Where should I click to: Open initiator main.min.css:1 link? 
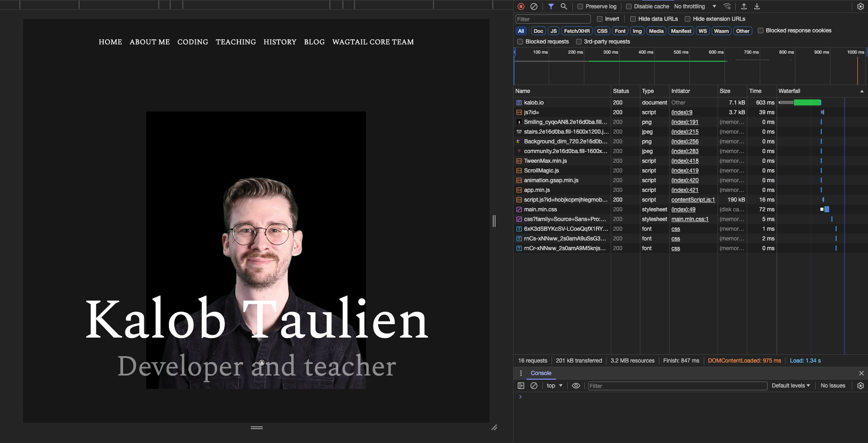tap(690, 219)
